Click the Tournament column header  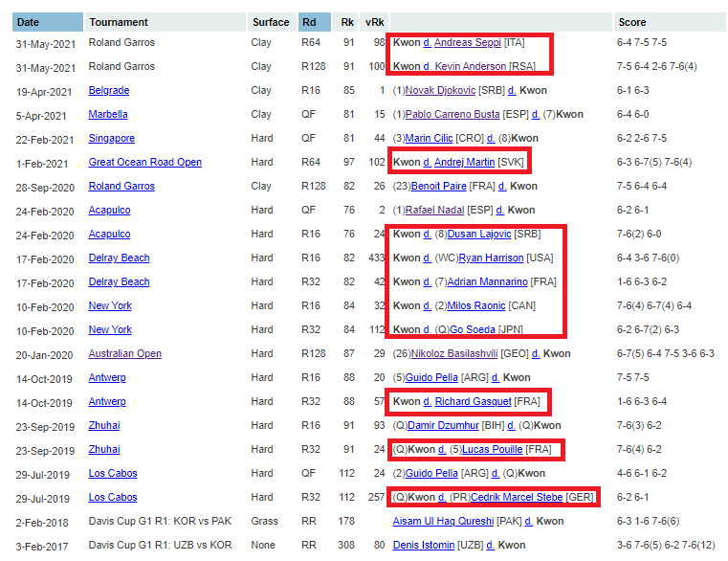click(165, 22)
